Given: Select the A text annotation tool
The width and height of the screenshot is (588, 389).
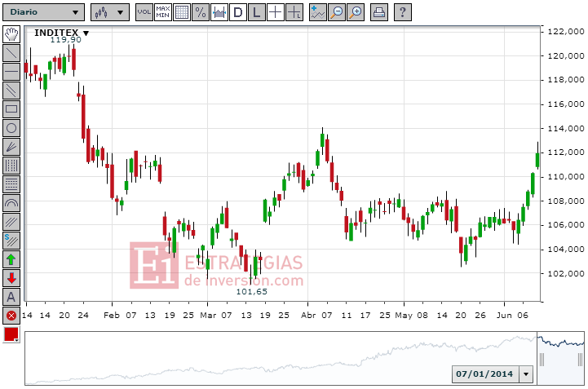Looking at the screenshot, I should click(x=11, y=297).
